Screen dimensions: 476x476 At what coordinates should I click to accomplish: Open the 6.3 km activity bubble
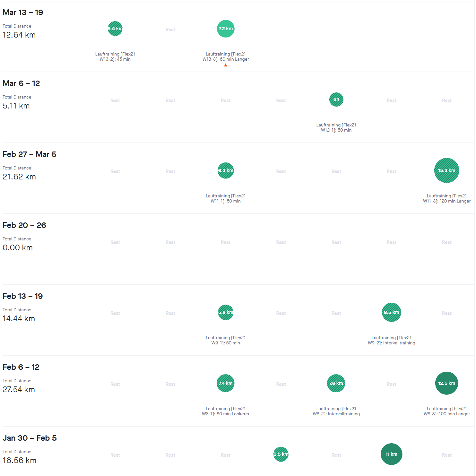click(226, 170)
